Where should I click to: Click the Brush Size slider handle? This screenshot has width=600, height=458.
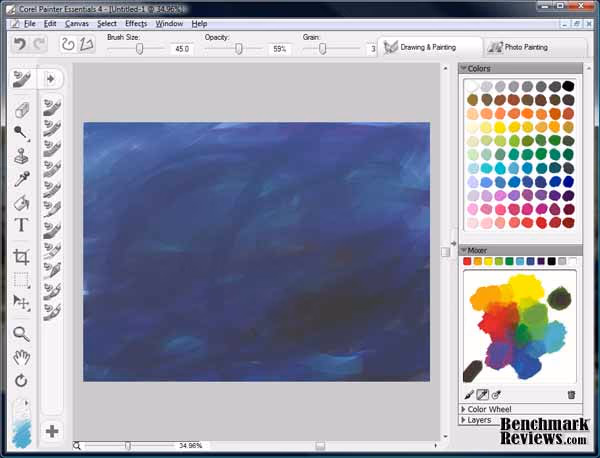click(x=140, y=49)
